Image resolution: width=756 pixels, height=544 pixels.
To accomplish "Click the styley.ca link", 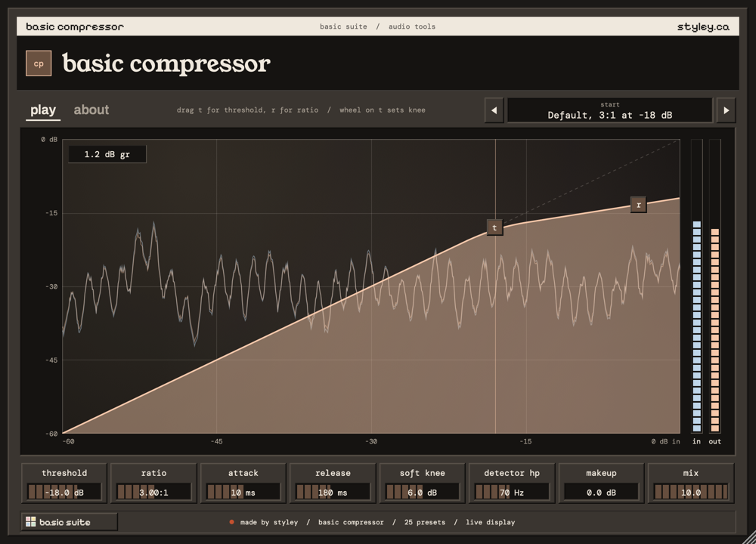I will [x=703, y=26].
